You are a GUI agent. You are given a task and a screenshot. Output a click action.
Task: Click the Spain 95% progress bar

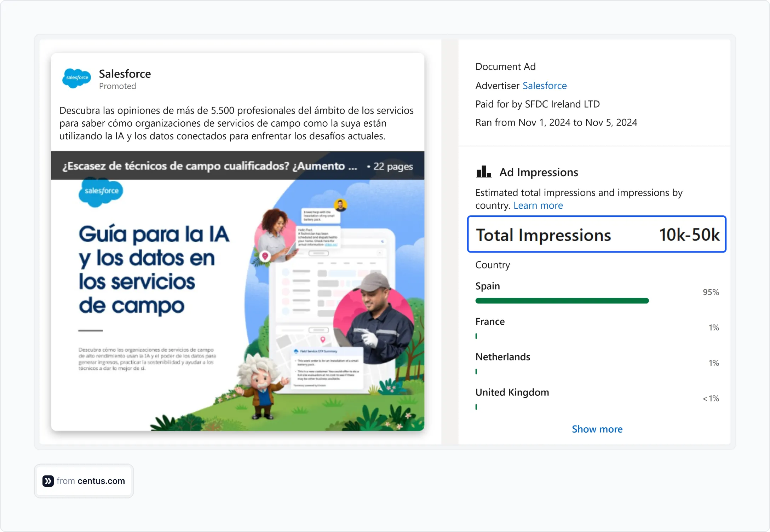point(562,301)
